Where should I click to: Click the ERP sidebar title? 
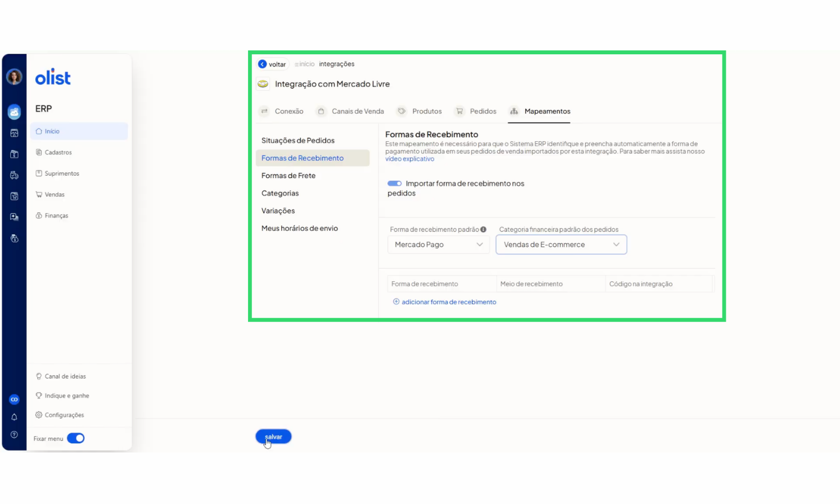click(43, 109)
